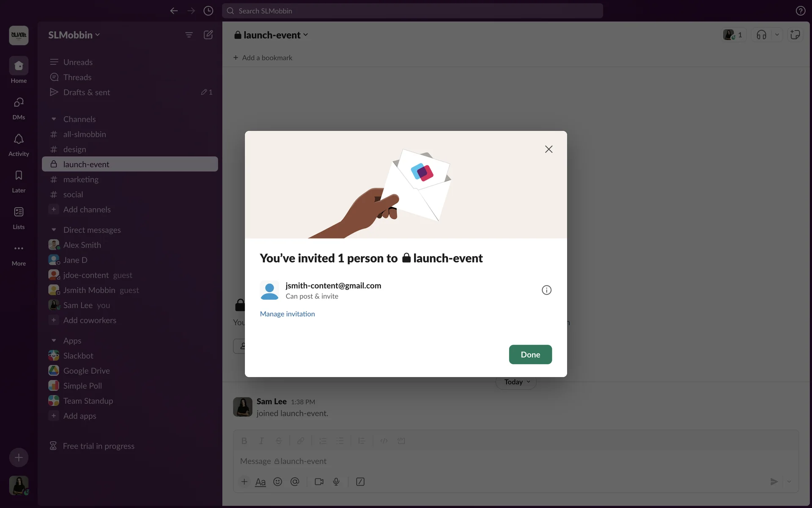Open the Manage invitation link
This screenshot has width=812, height=508.
287,314
